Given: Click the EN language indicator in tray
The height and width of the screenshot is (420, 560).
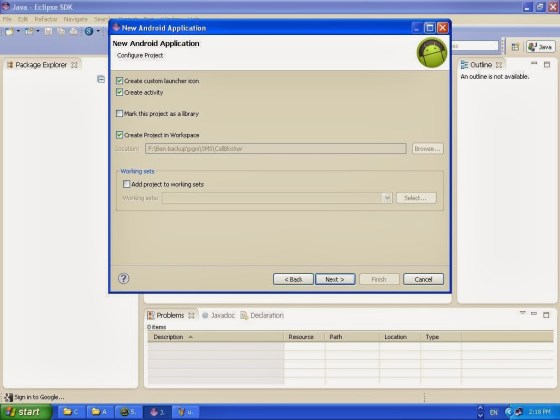Looking at the screenshot, I should click(x=494, y=412).
